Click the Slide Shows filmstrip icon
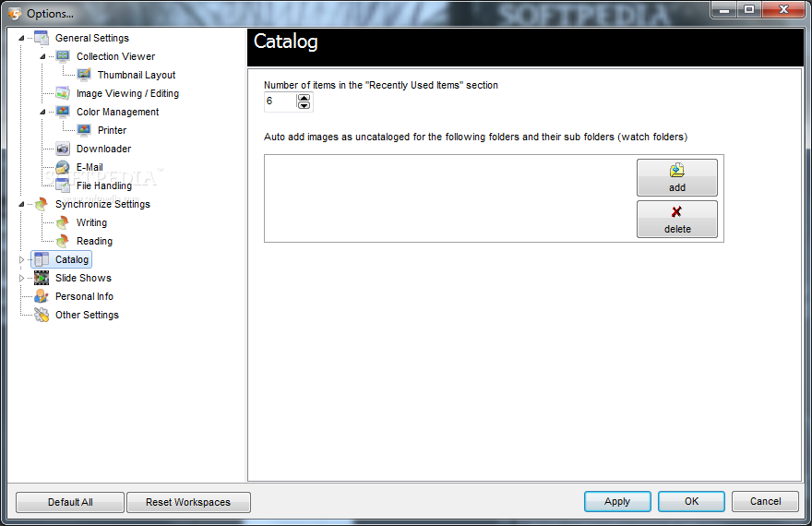This screenshot has height=526, width=812. (42, 278)
